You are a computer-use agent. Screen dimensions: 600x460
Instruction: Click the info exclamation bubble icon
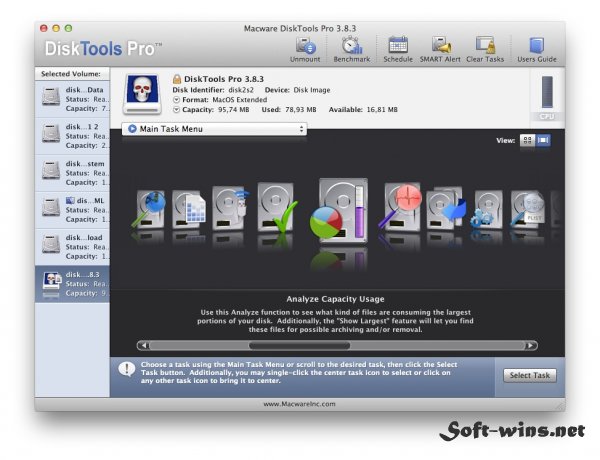coord(127,369)
